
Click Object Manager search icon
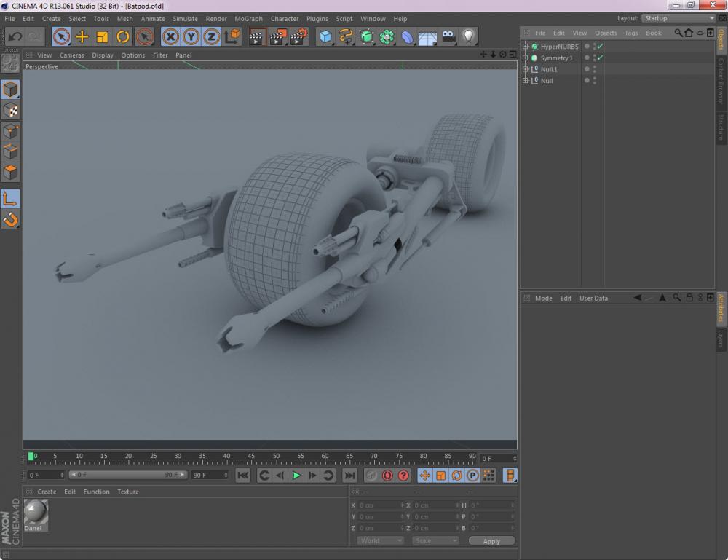click(x=678, y=33)
